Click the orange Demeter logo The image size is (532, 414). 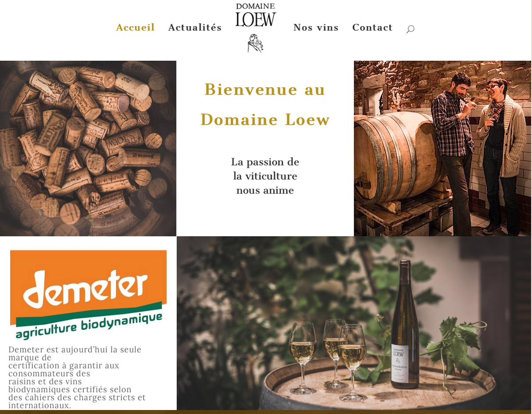(89, 295)
